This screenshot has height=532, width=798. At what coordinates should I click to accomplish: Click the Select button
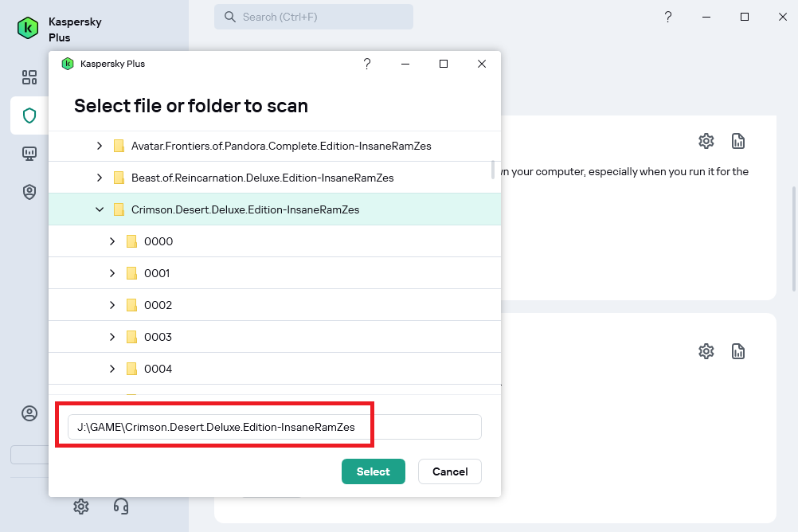[374, 471]
